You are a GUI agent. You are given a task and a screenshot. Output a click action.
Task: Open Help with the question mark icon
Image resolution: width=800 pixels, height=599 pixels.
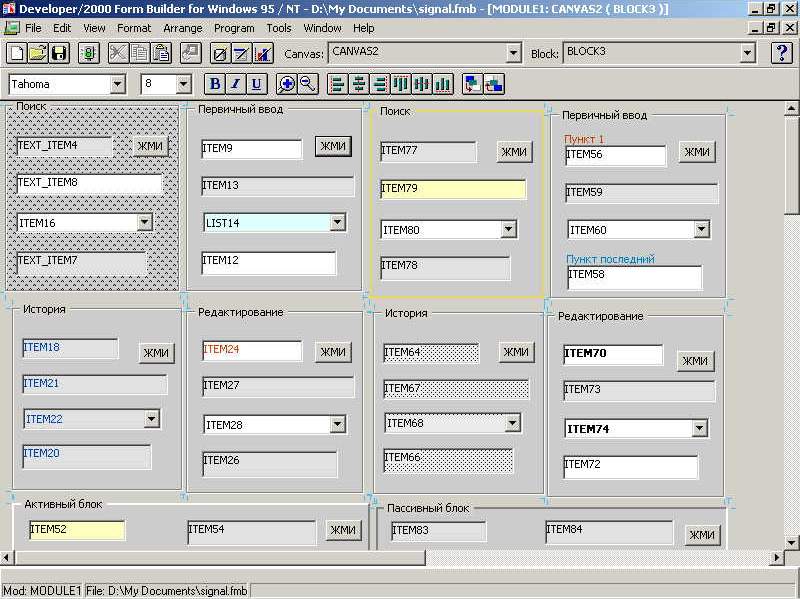[782, 53]
